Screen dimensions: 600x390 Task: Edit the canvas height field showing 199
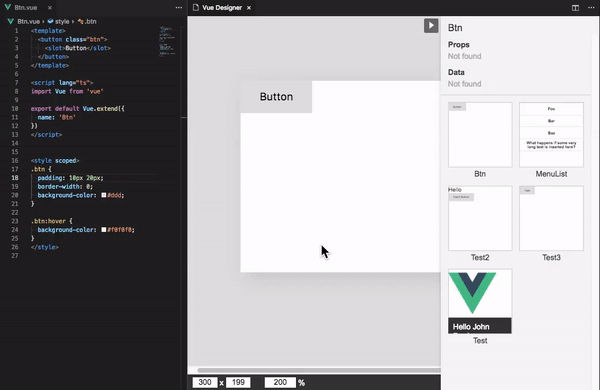click(x=238, y=382)
